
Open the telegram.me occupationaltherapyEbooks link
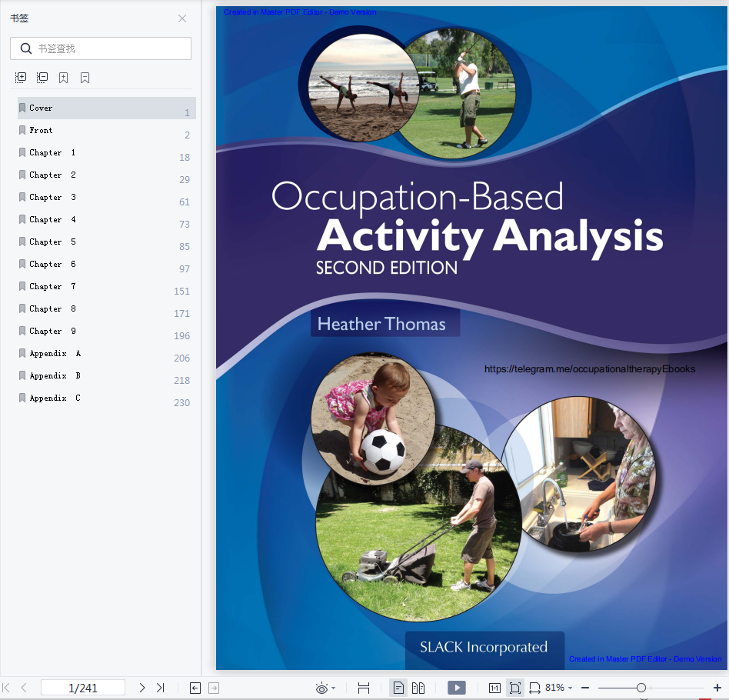[x=590, y=368]
